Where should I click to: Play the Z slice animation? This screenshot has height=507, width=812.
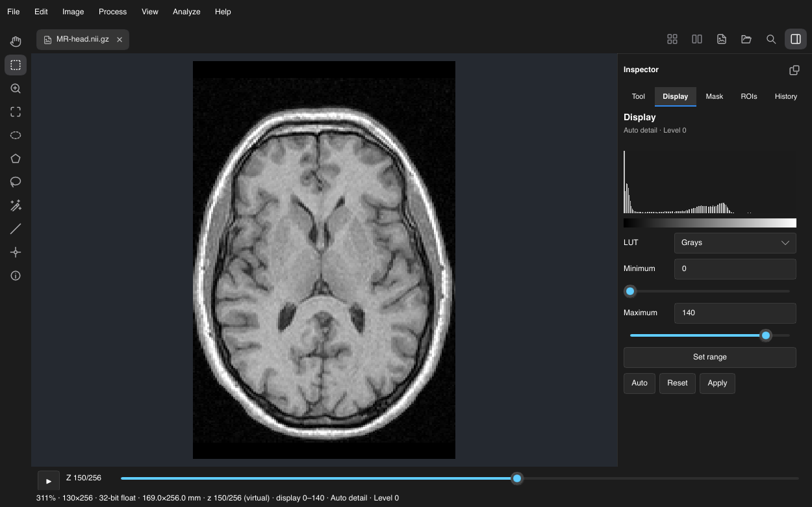[x=49, y=481]
